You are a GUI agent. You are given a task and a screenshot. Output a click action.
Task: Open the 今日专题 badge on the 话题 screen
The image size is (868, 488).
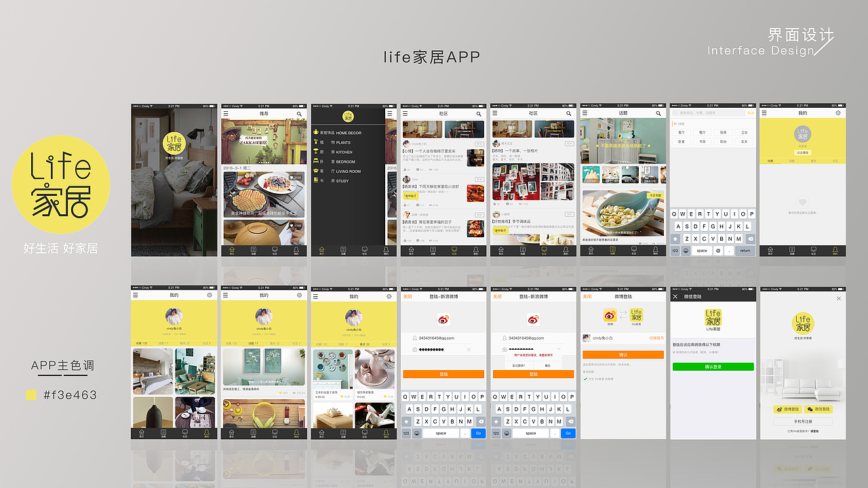[654, 195]
